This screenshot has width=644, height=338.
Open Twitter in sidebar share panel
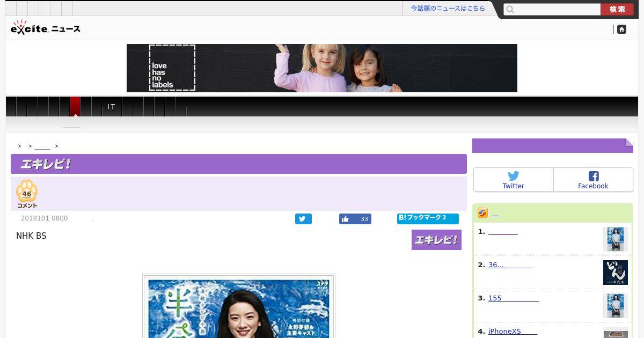(514, 180)
